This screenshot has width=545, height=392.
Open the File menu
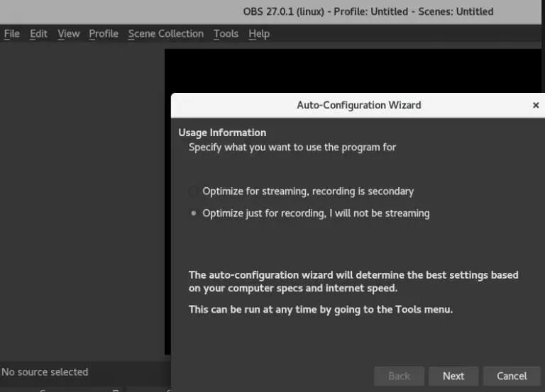(x=12, y=34)
